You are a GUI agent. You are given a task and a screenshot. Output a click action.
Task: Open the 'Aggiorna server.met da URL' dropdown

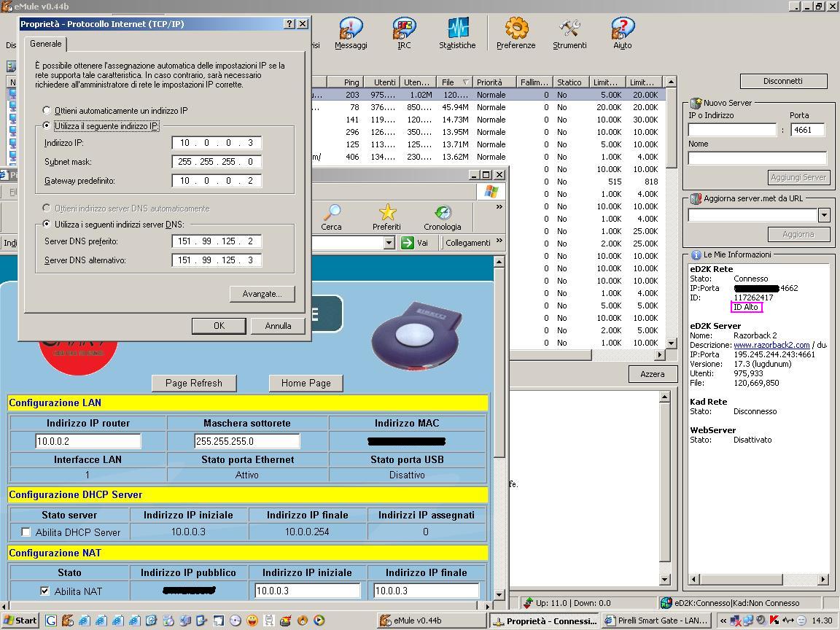[x=824, y=215]
